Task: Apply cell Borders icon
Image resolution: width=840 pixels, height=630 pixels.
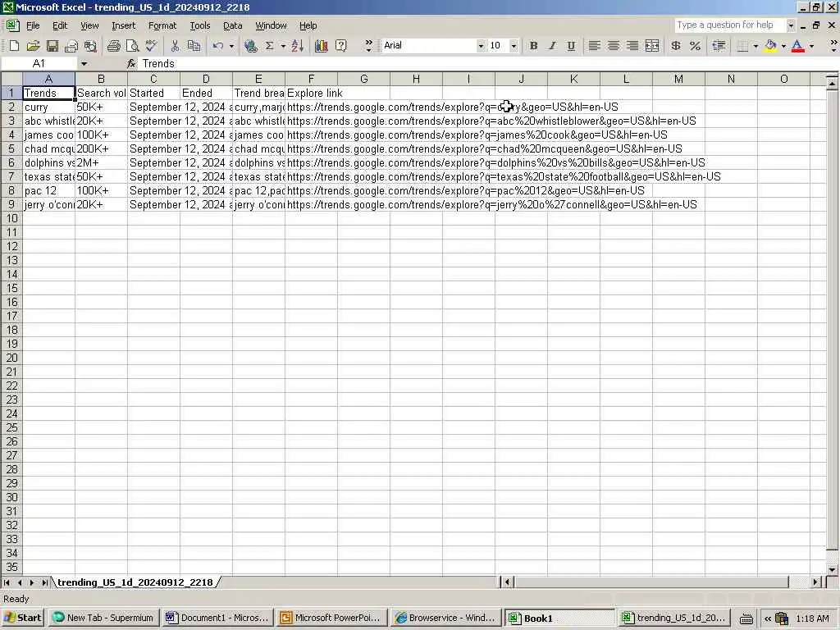Action: (742, 46)
